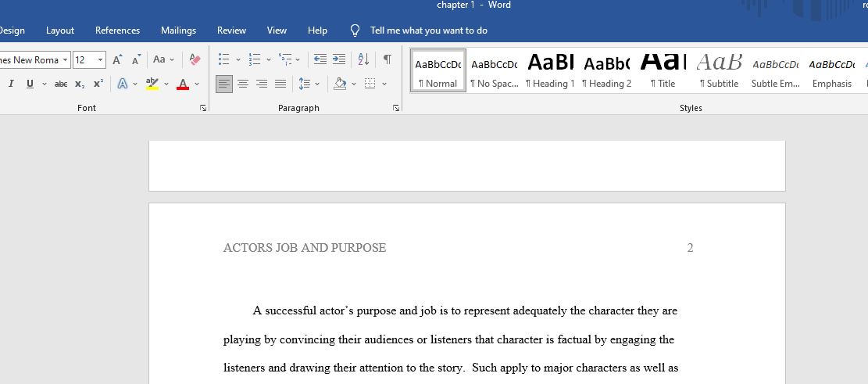The image size is (868, 384).
Task: Open the Review tab
Action: click(x=231, y=31)
